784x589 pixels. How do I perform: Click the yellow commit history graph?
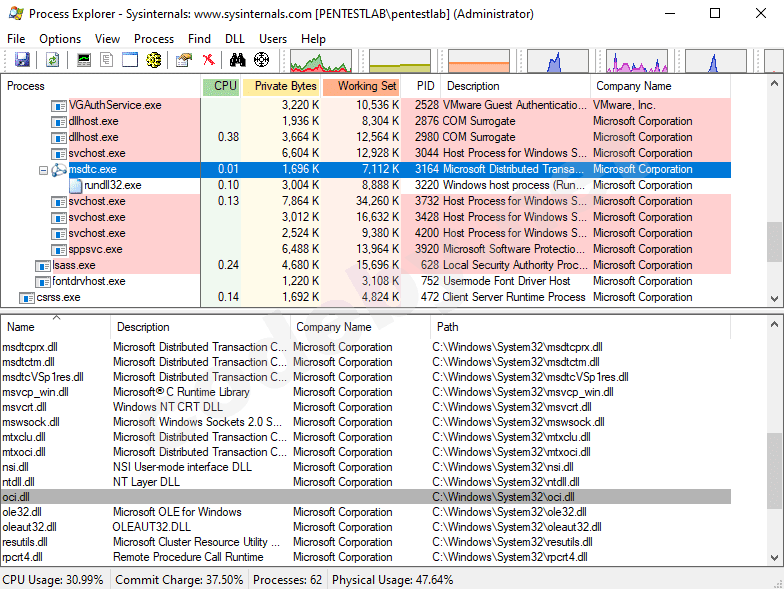coord(400,61)
